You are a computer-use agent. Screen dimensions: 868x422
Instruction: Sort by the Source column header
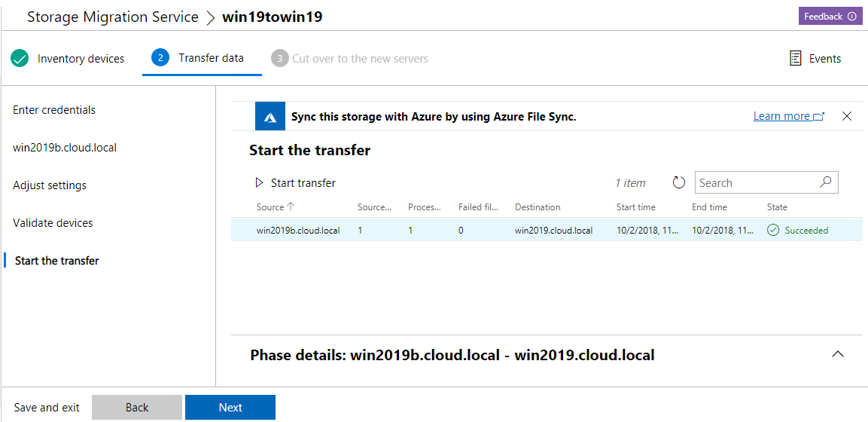click(x=270, y=207)
